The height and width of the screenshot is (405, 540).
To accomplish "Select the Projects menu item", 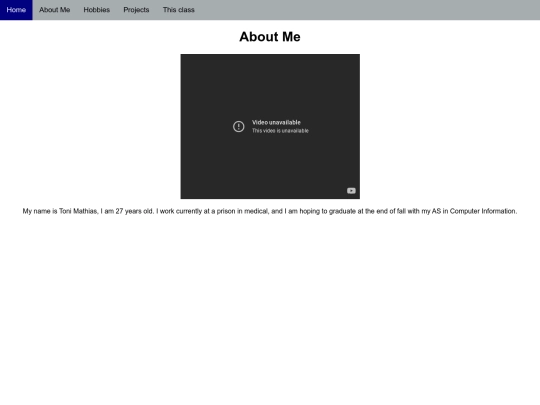I will pyautogui.click(x=136, y=10).
